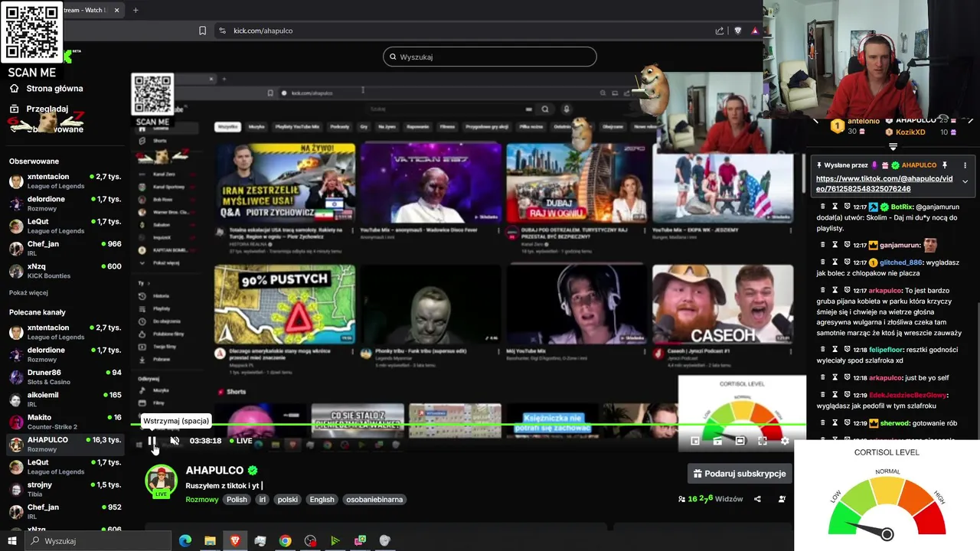Click the kick.com/ahapulco address bar
Image resolution: width=980 pixels, height=551 pixels.
[263, 31]
